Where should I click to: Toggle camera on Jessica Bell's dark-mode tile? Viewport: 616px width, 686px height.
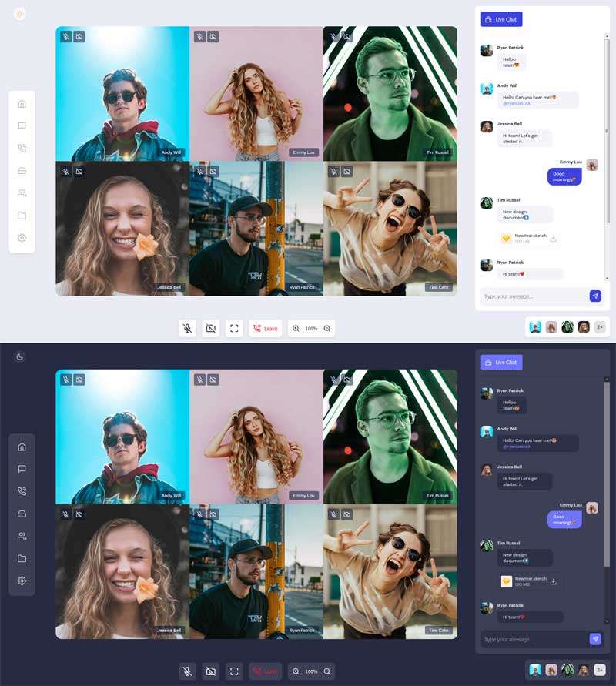[x=79, y=514]
